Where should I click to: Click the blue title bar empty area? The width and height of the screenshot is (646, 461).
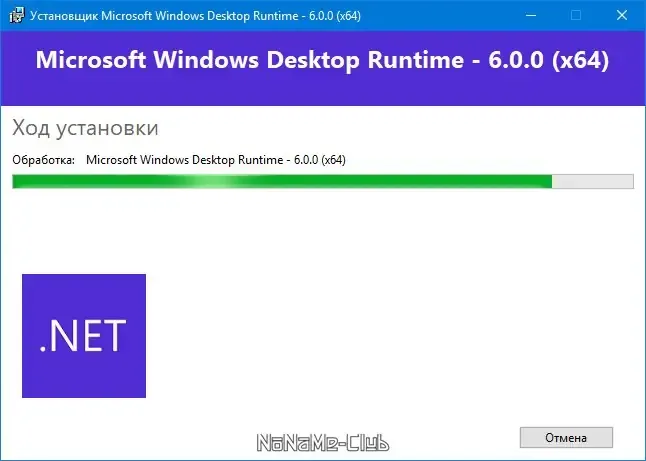(x=441, y=16)
